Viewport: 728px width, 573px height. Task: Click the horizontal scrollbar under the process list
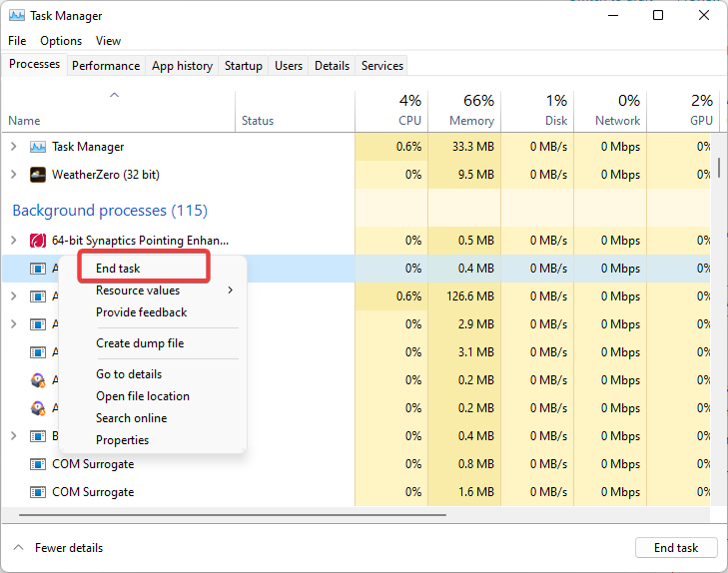[232, 514]
